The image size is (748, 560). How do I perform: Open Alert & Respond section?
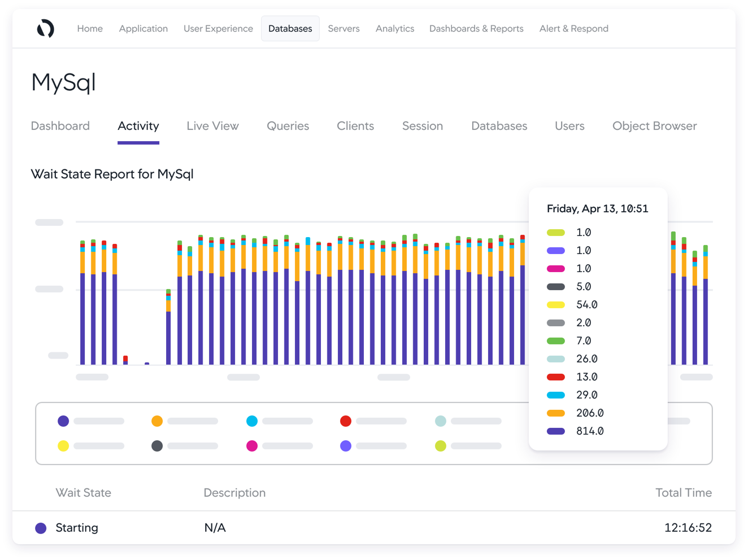click(574, 29)
